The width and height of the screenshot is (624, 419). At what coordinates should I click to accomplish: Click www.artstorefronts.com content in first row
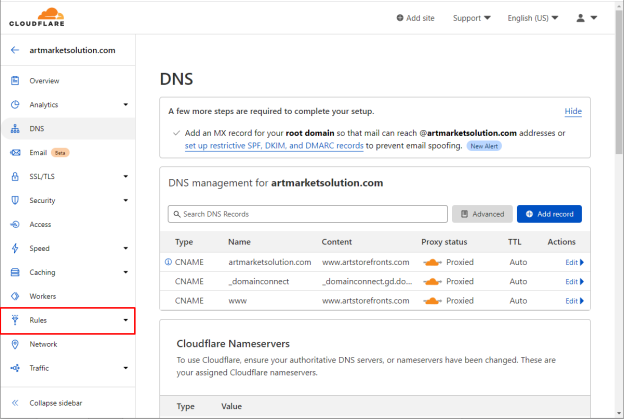[365, 262]
